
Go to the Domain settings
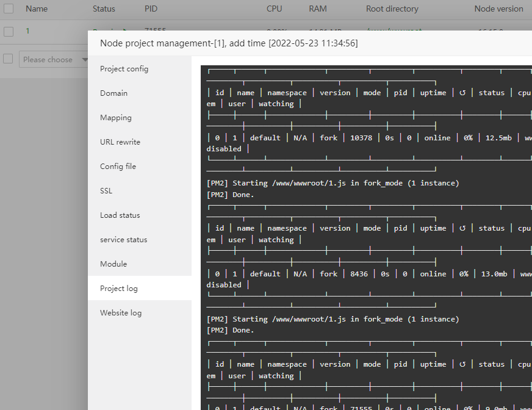(x=114, y=93)
